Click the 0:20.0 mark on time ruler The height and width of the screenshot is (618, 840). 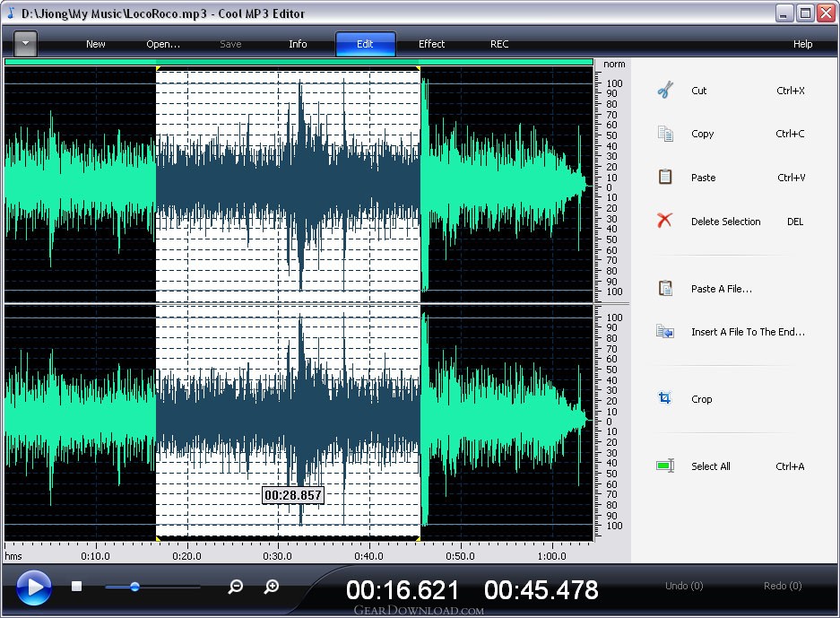coord(187,556)
